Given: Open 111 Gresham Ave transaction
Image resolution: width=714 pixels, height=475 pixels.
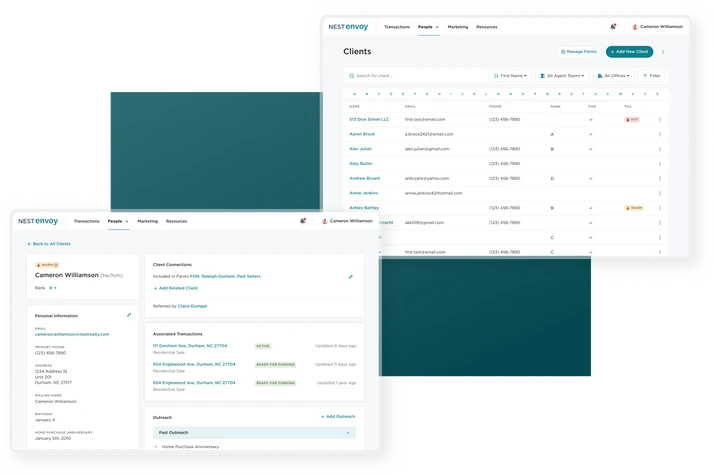Looking at the screenshot, I should (190, 346).
